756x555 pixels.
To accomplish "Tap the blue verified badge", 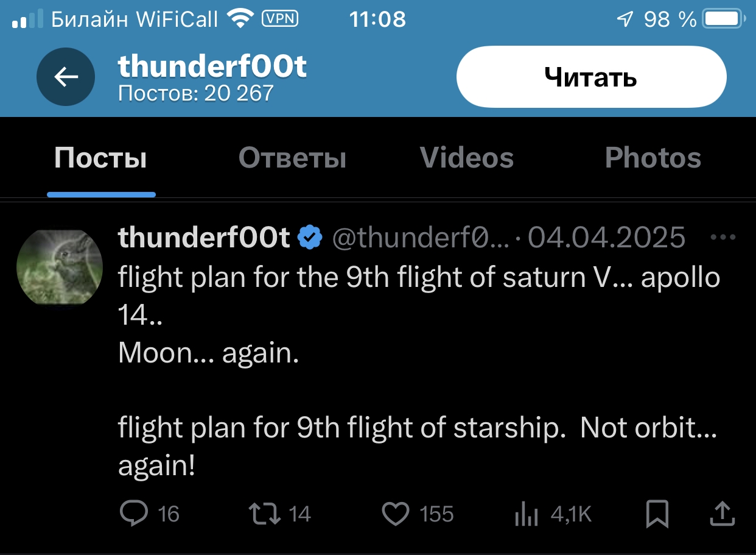I will tap(310, 238).
